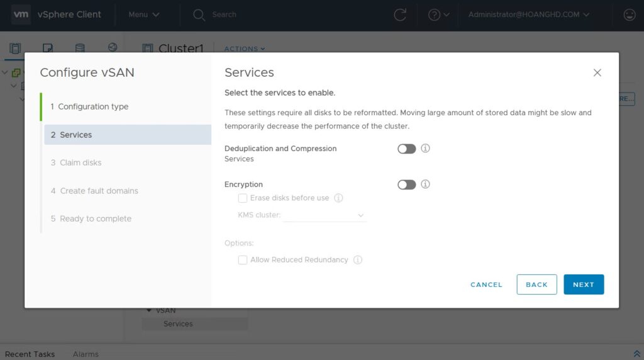Click the CANCEL button

[x=486, y=284]
